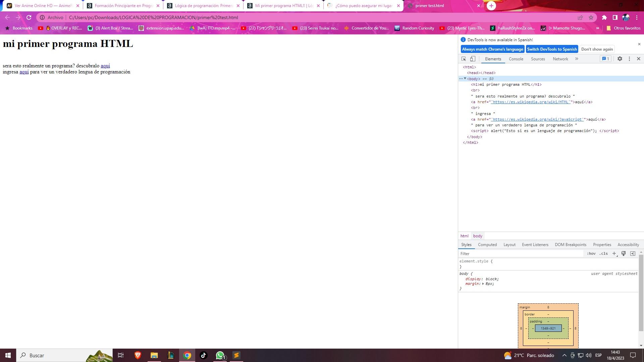Image resolution: width=644 pixels, height=362 pixels.
Task: Open the Chrome three-dot menu
Action: (x=637, y=17)
